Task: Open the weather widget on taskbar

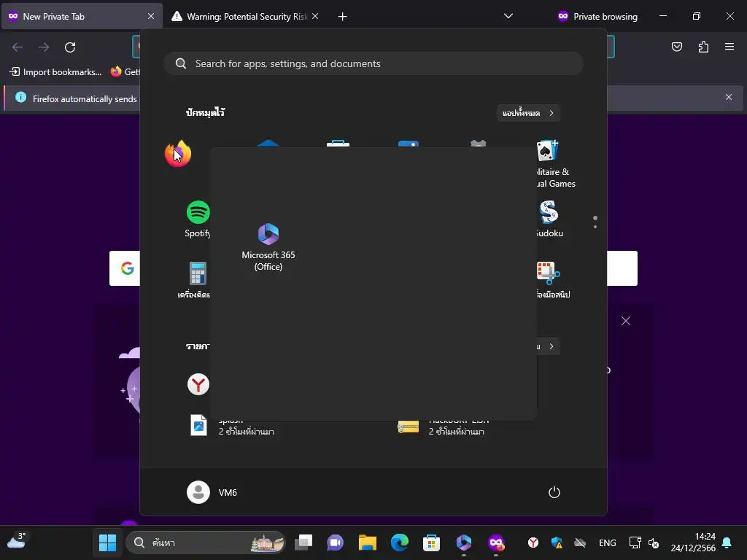Action: pos(17,540)
